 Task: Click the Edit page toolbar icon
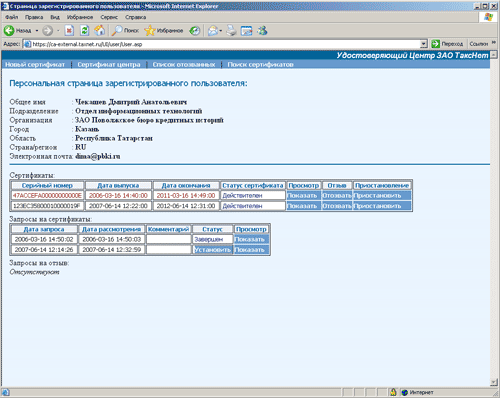247,31
